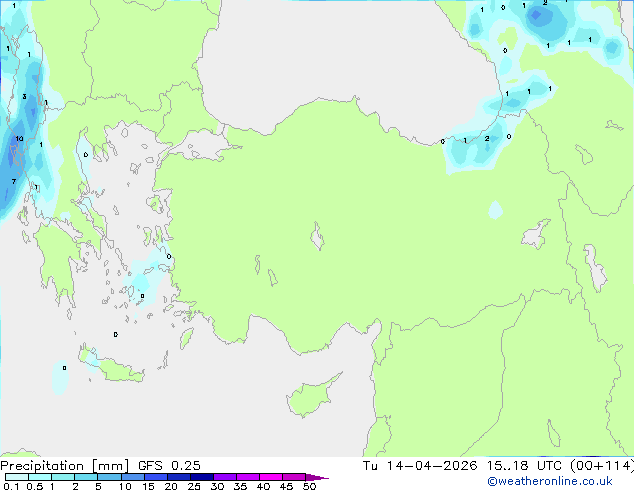634x490 pixels.
Task: Pick the legend swatch between 5 and 10
Action: (109, 477)
